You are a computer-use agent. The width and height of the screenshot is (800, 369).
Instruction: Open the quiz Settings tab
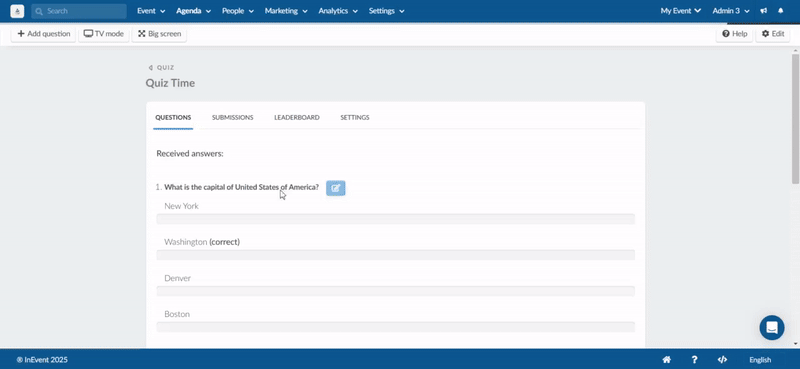tap(355, 117)
